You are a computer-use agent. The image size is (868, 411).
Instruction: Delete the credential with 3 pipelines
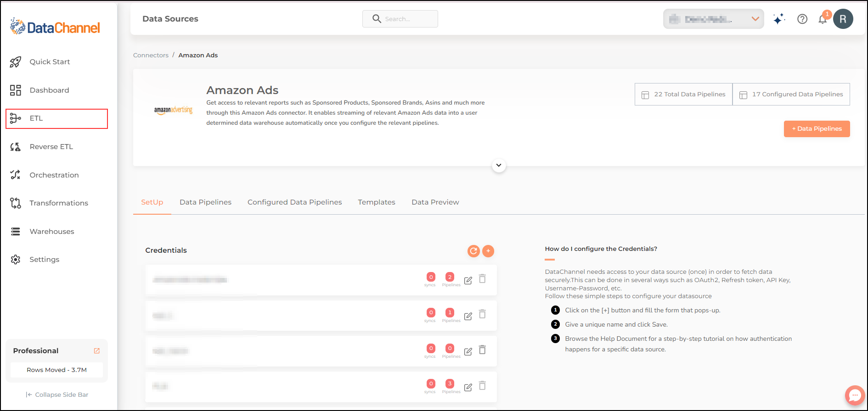tap(482, 385)
